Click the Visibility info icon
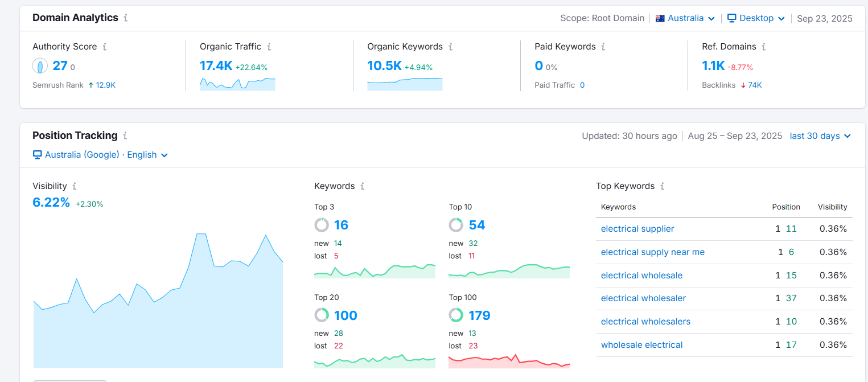 point(75,186)
